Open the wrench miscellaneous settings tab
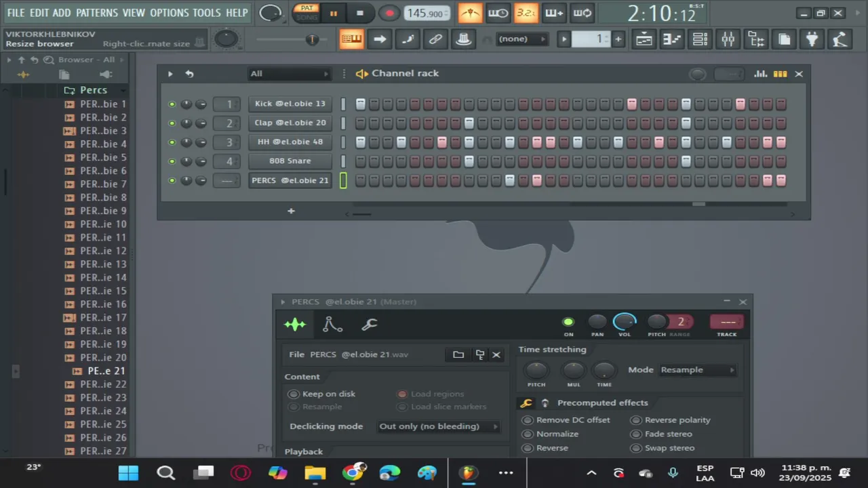The width and height of the screenshot is (868, 488). tap(370, 325)
